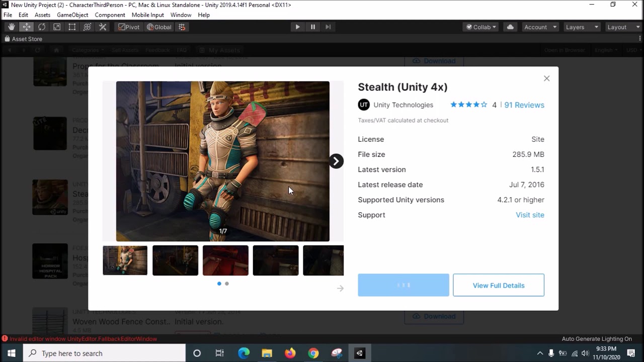The image size is (644, 362).
Task: Select the Rect tool
Action: (72, 27)
